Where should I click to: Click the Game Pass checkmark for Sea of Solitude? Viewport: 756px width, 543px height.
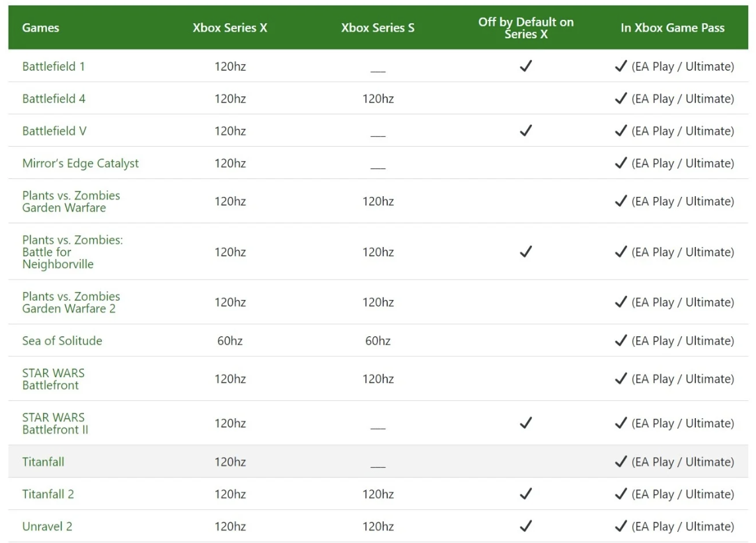coord(621,341)
